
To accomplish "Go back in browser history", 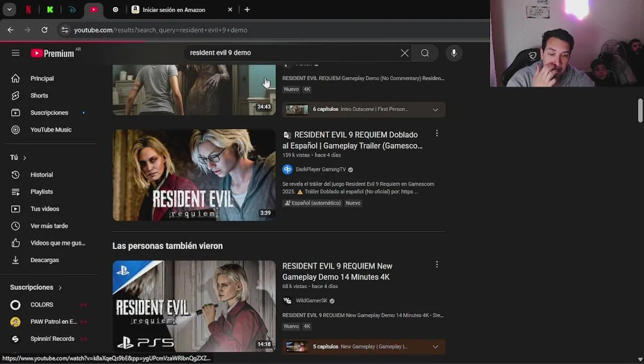I will click(x=11, y=30).
